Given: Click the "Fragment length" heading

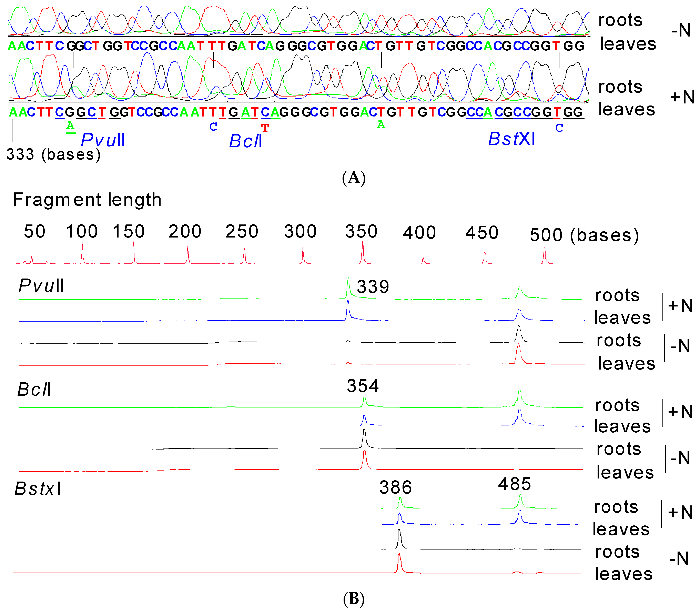Looking at the screenshot, I should point(87,200).
